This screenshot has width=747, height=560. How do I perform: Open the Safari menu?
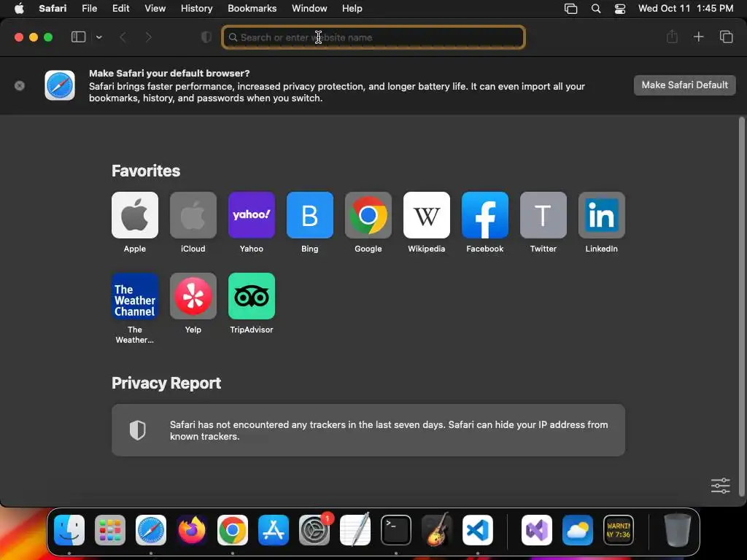[53, 9]
